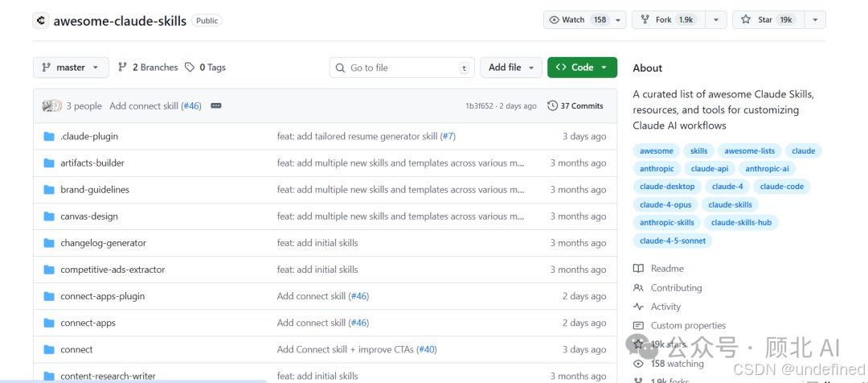
Task: Click the canvas-design folder icon
Action: pos(49,216)
